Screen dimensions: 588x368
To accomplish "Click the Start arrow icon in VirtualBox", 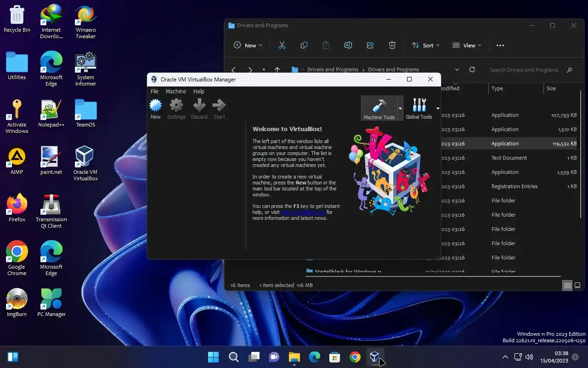I will tap(219, 109).
